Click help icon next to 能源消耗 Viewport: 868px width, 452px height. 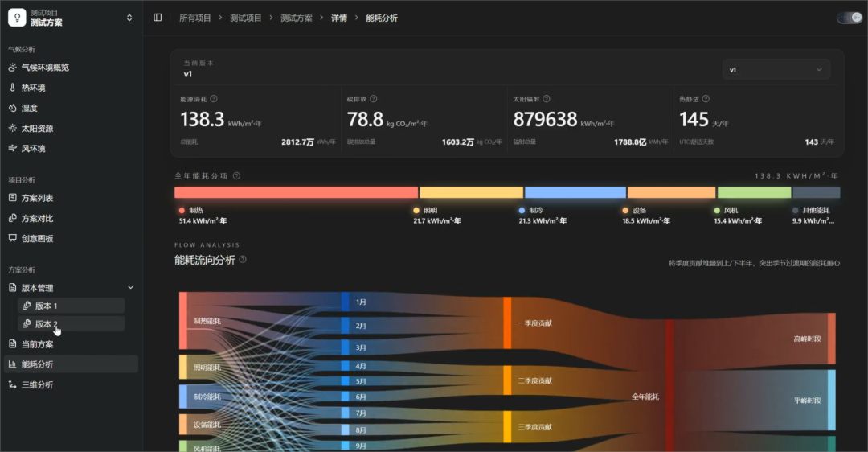214,99
